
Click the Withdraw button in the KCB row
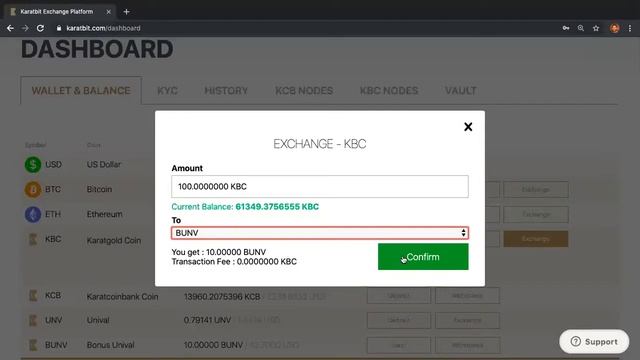click(467, 296)
